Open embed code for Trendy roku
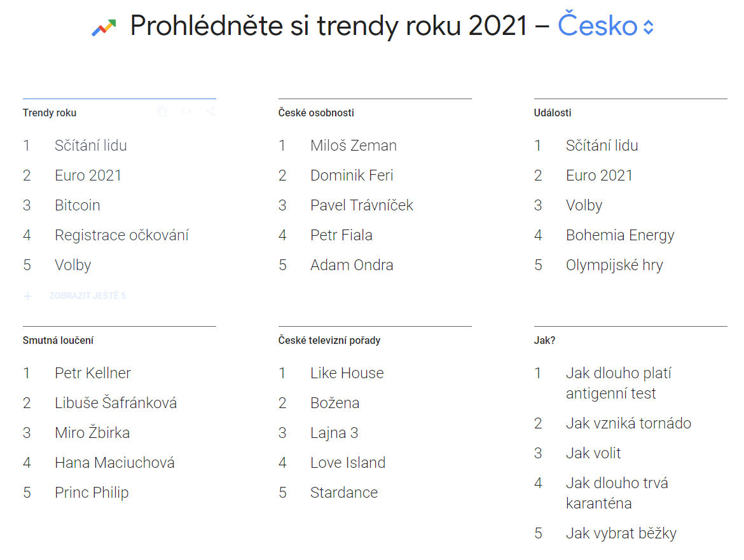Screen dimensions: 744x560 (186, 112)
